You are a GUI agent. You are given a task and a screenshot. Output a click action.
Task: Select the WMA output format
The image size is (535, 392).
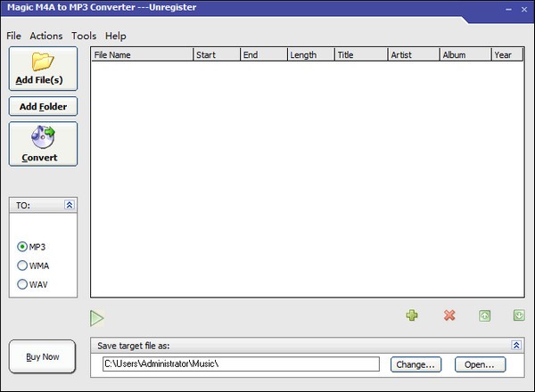(x=22, y=265)
